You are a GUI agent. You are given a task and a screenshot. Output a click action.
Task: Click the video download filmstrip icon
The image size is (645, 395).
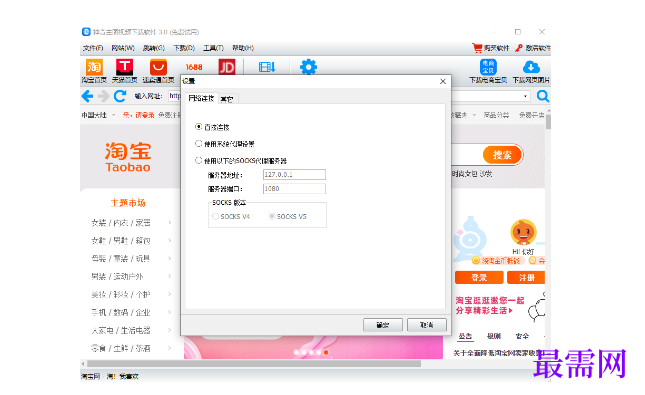point(267,67)
